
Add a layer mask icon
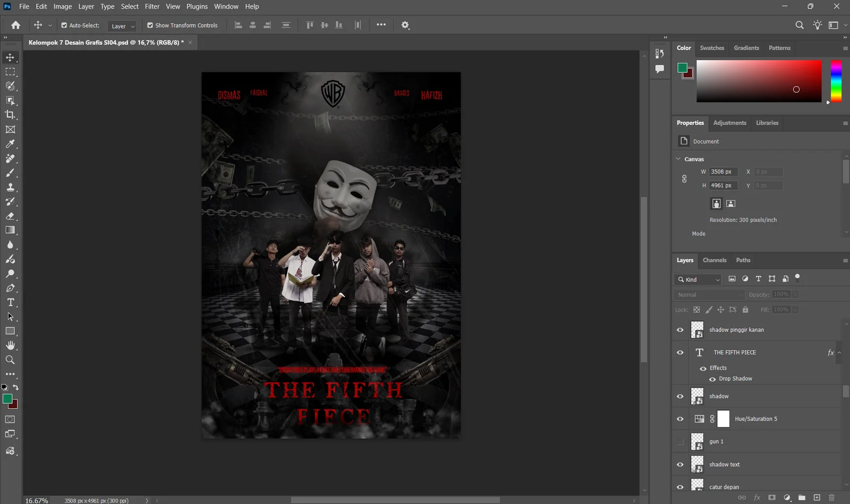click(x=772, y=498)
